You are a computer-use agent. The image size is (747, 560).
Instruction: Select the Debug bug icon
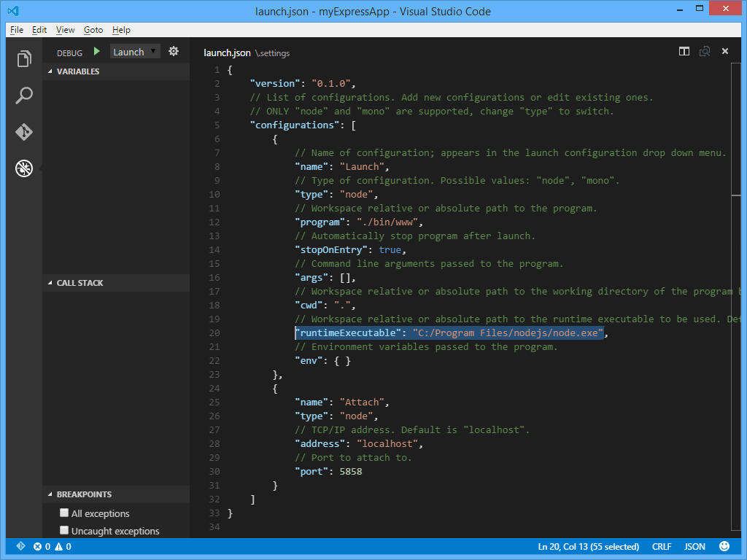24,168
